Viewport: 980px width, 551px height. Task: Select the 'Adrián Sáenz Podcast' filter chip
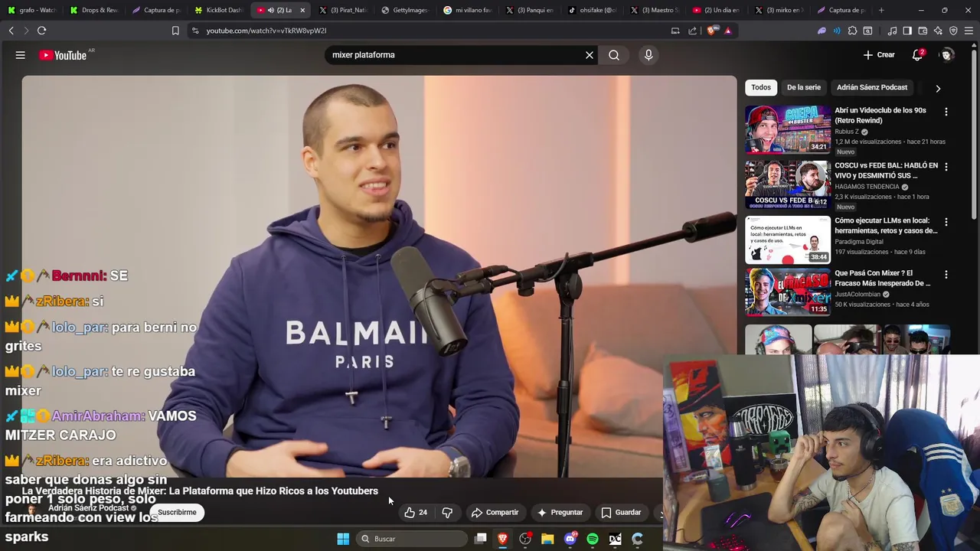point(871,87)
